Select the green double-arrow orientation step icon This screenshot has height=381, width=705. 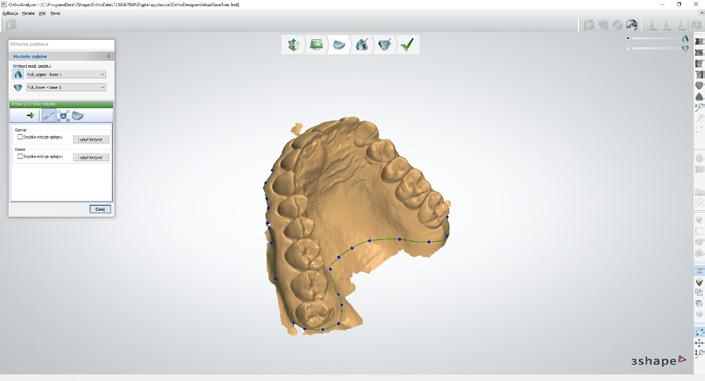(x=293, y=45)
